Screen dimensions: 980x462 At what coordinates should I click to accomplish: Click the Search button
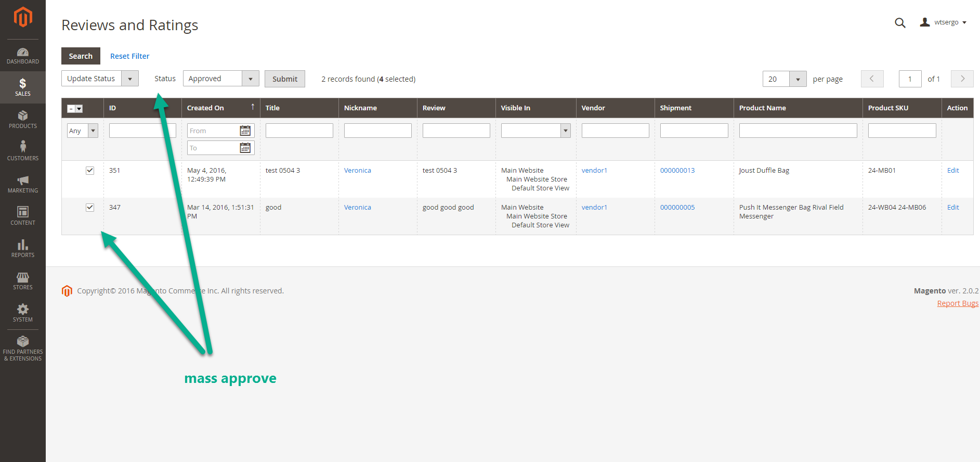pos(81,56)
